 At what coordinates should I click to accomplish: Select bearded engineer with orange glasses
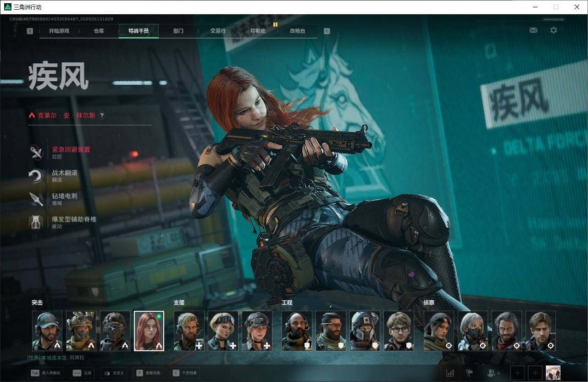click(331, 331)
